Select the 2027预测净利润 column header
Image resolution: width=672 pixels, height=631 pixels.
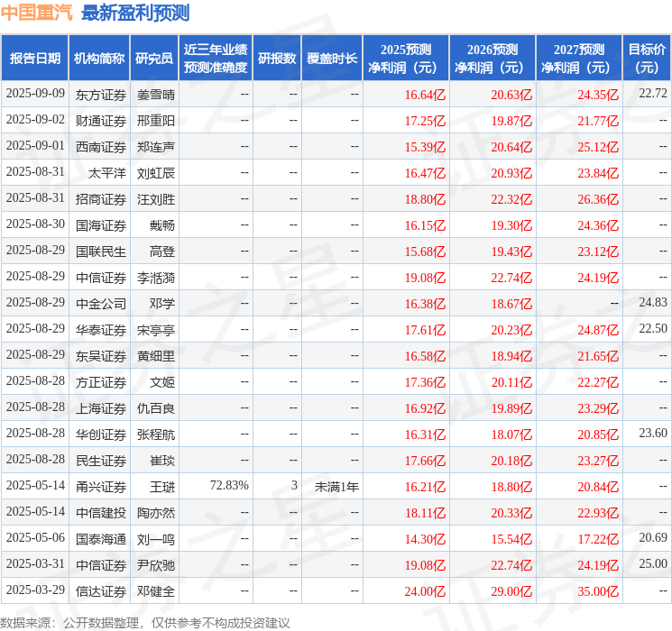578,59
